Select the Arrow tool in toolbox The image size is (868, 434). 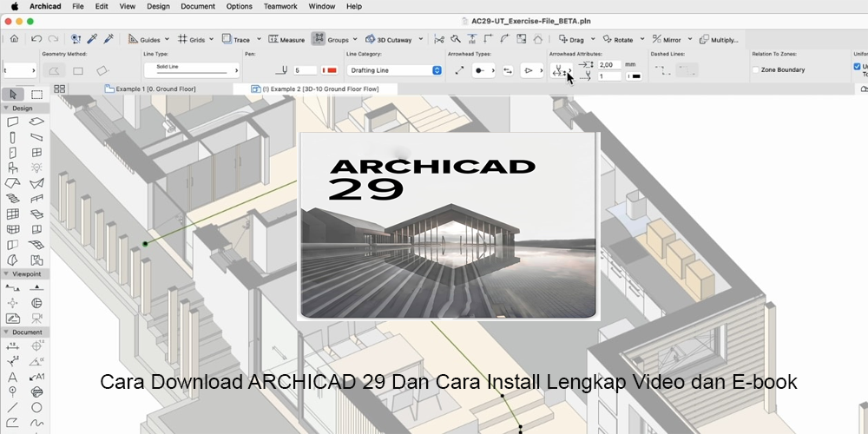click(13, 94)
